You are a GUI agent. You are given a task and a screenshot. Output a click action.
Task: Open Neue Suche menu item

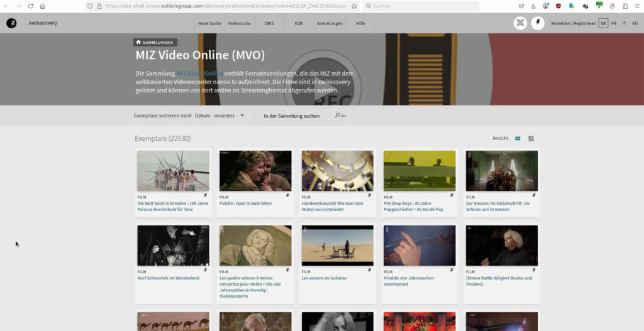click(209, 23)
